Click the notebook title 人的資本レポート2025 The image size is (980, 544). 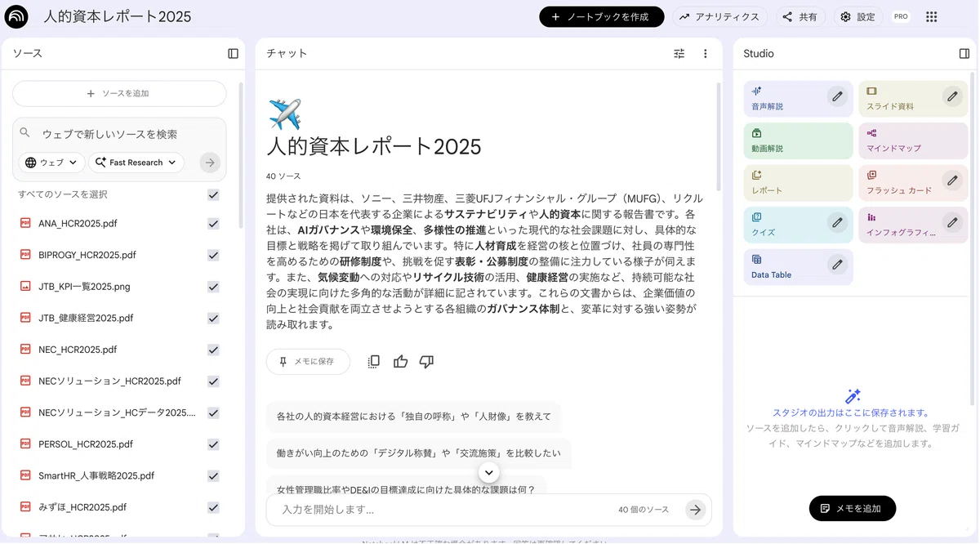coord(118,16)
